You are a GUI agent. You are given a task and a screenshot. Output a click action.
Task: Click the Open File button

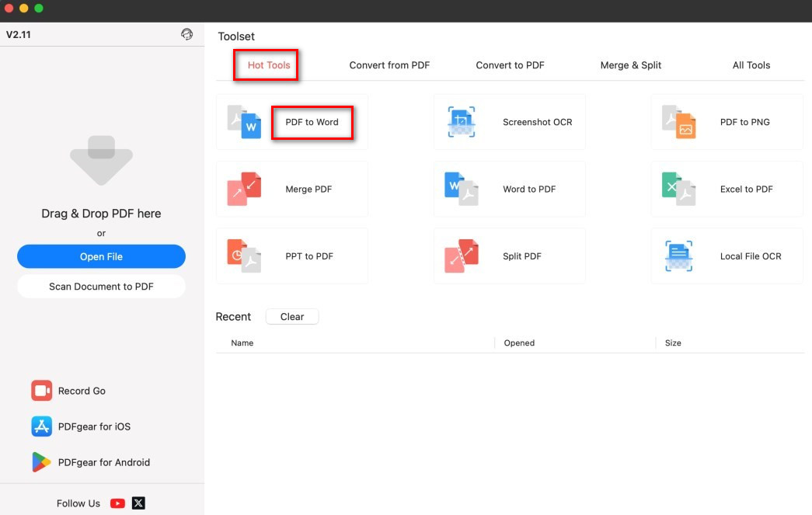coord(101,256)
